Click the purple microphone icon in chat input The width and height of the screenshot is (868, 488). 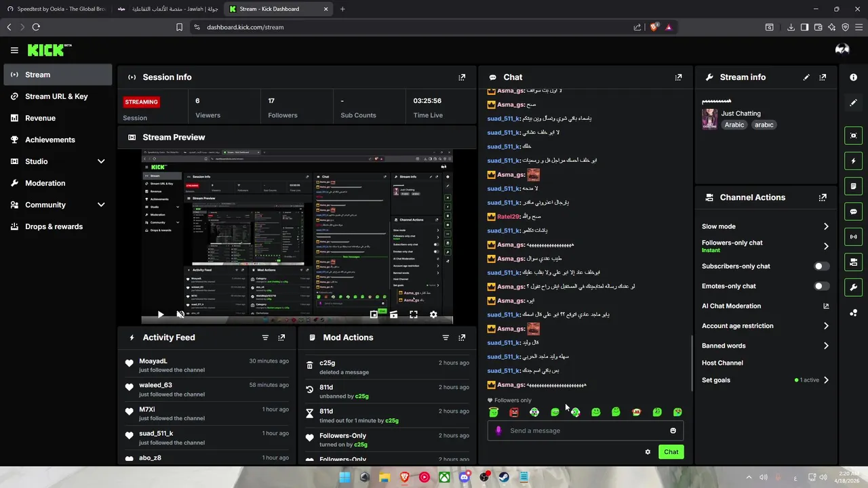coord(498,430)
